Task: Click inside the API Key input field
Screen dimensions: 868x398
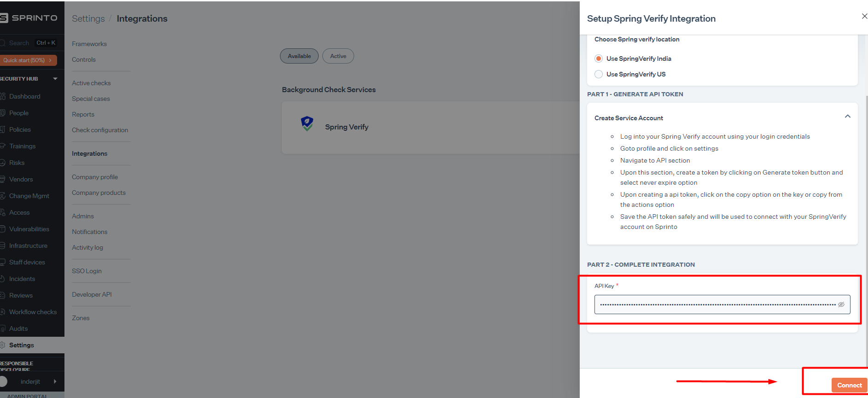Action: point(716,304)
